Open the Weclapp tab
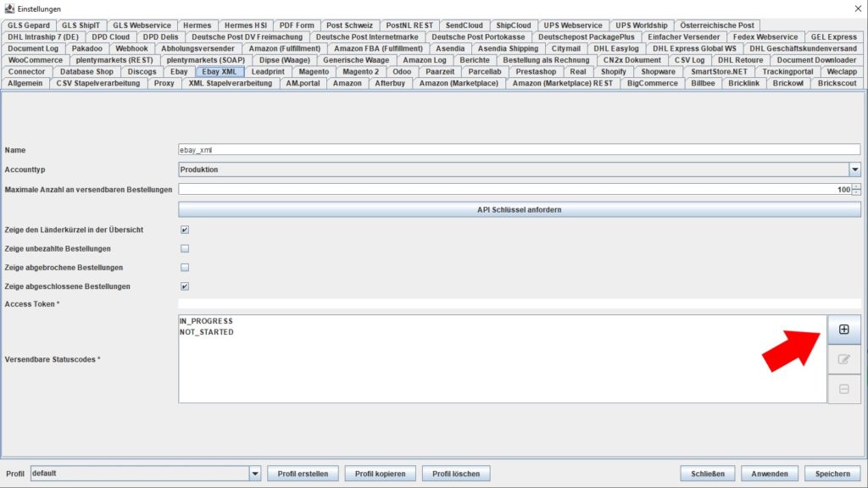The height and width of the screenshot is (488, 868). tap(842, 71)
